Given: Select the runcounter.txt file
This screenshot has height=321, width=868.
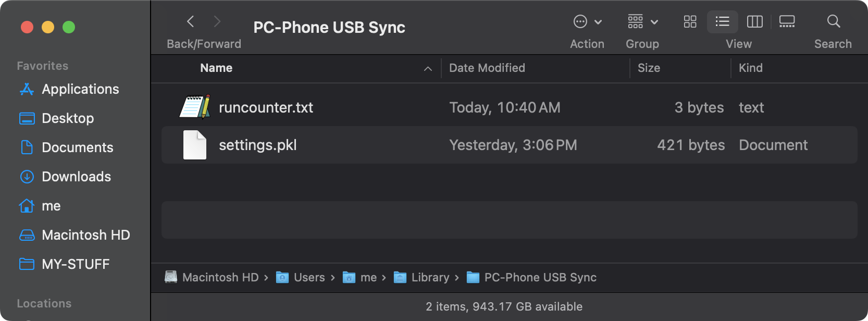Looking at the screenshot, I should point(266,107).
